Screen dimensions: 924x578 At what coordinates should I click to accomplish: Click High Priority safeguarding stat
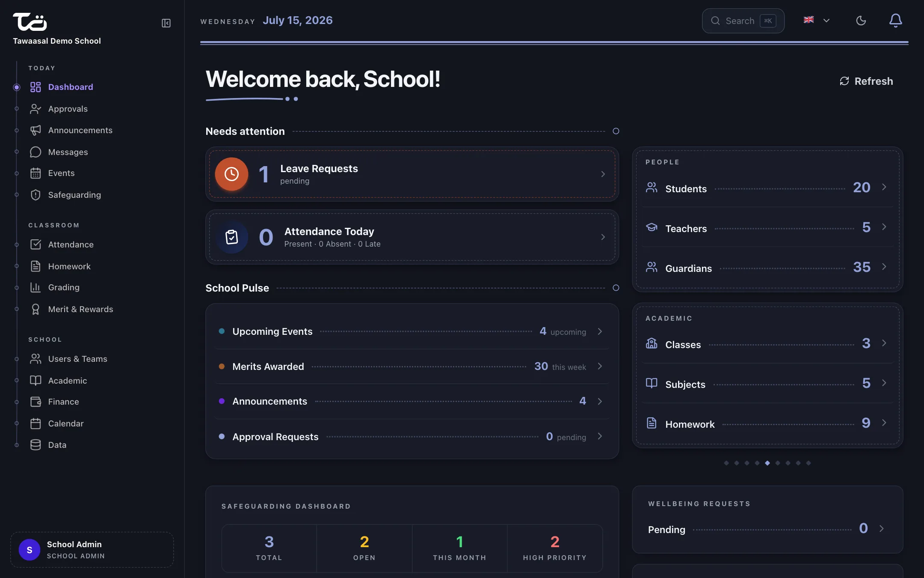coord(555,548)
